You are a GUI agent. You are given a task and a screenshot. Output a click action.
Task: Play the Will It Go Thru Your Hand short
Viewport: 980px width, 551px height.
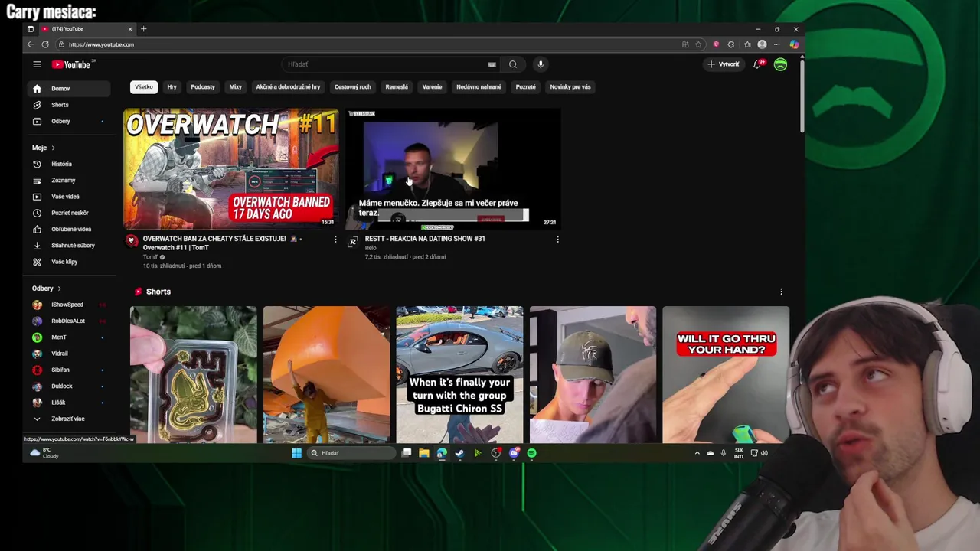click(726, 375)
